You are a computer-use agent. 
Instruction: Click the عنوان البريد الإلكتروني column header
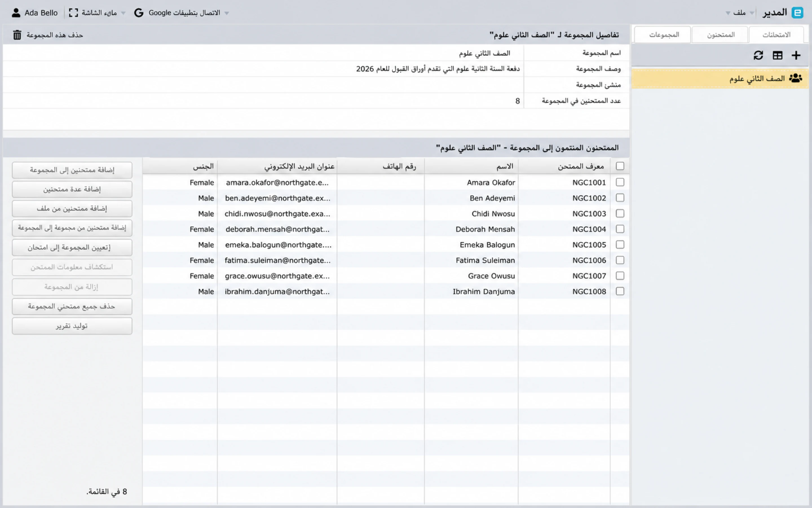[x=277, y=166]
